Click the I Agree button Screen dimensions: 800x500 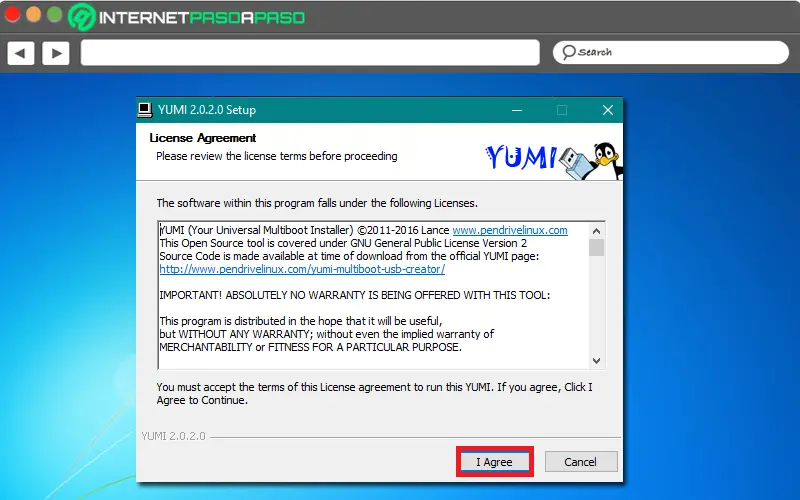click(494, 462)
